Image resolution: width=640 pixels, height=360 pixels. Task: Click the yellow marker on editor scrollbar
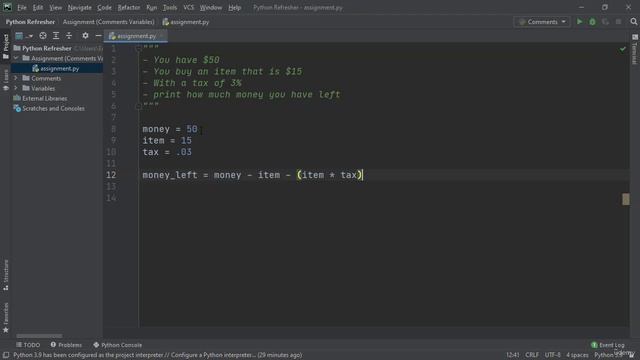pos(626,199)
